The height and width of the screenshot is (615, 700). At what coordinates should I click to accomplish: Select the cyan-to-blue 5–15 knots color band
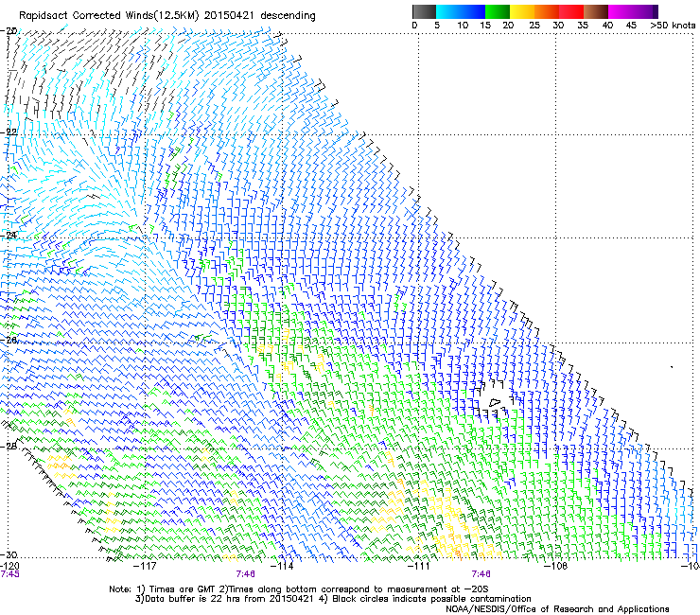click(461, 11)
